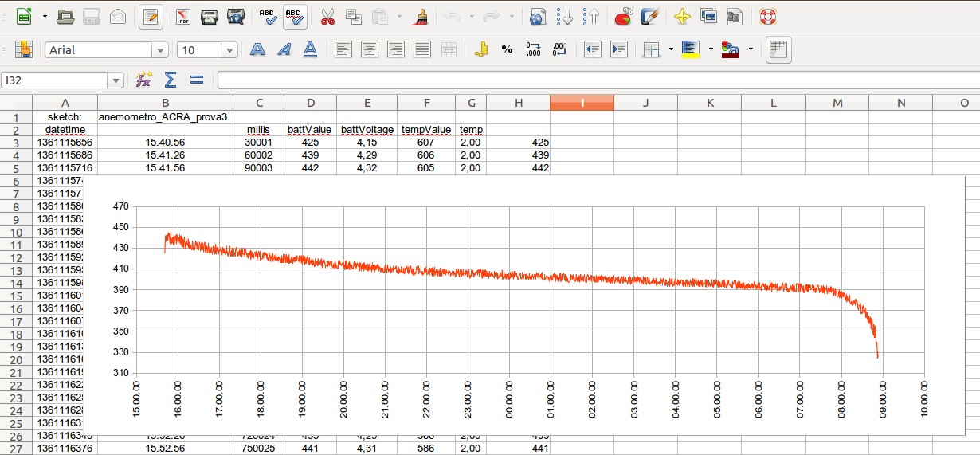Toggle Edit File mode
The width and height of the screenshot is (980, 455).
tap(151, 16)
